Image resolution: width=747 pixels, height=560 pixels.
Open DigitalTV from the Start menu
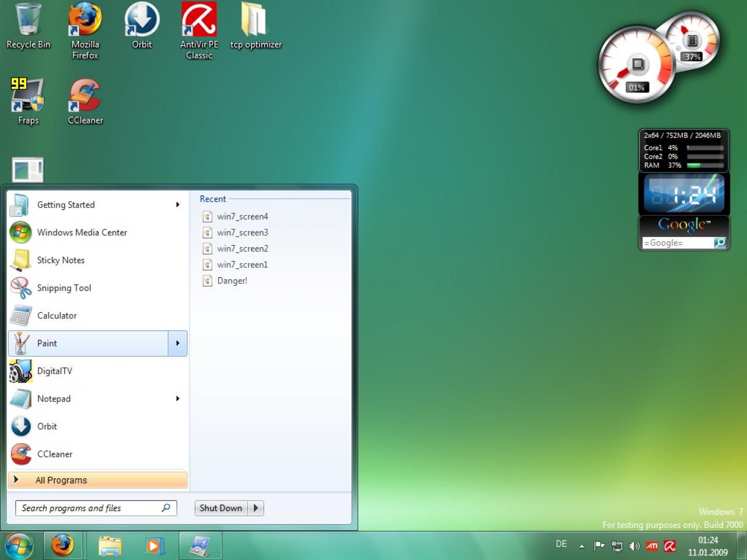pyautogui.click(x=97, y=371)
